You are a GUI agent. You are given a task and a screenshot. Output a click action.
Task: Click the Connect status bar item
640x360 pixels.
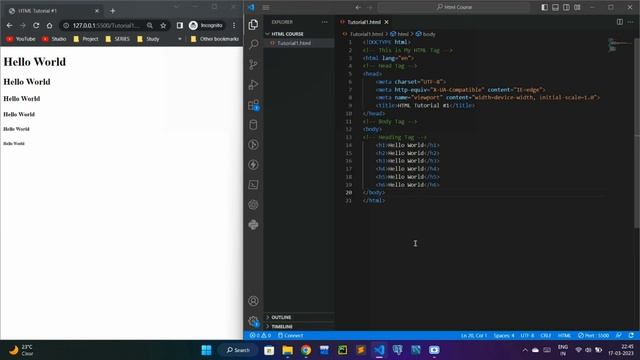click(x=290, y=336)
